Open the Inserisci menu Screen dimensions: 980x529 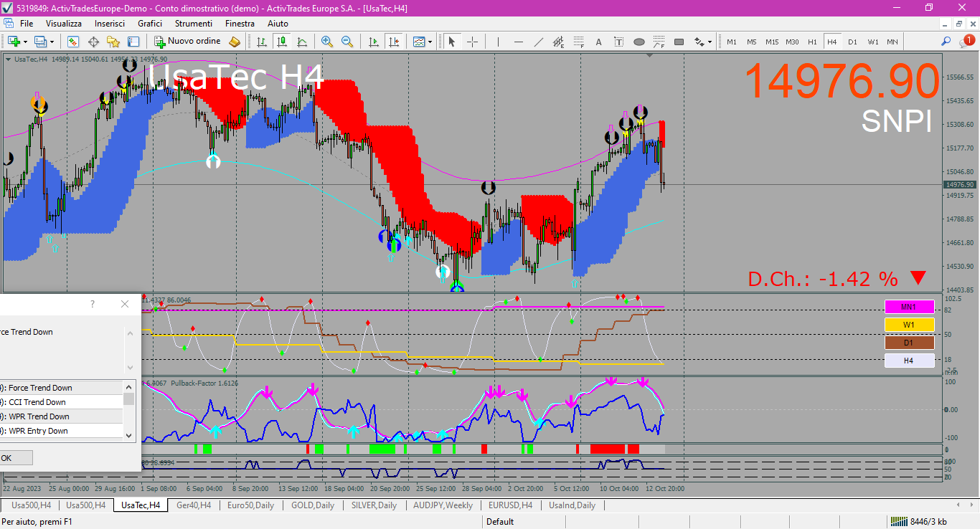coord(110,24)
